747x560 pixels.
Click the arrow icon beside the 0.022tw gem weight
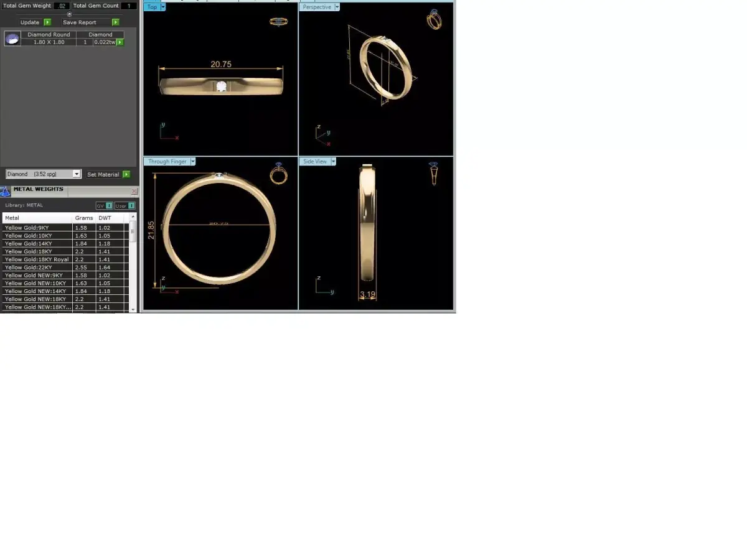pyautogui.click(x=118, y=43)
